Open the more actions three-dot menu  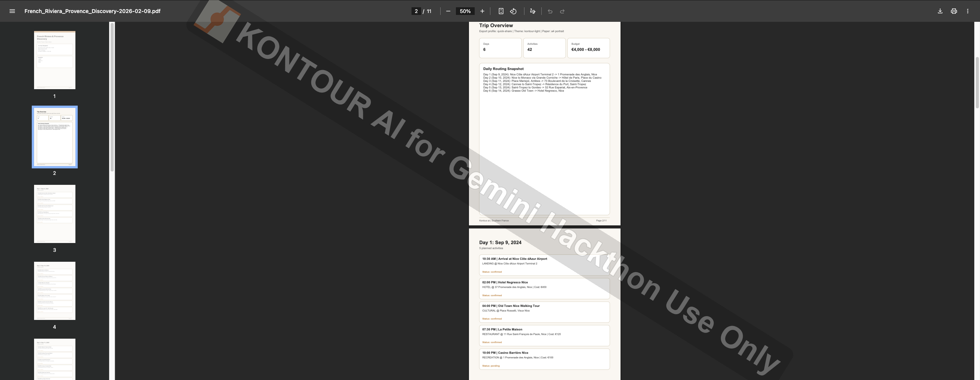967,11
